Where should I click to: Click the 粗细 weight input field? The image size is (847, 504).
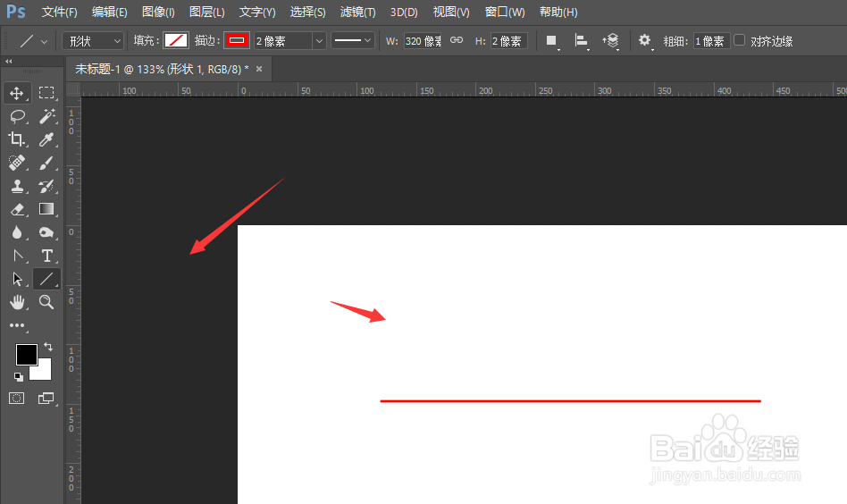pos(711,41)
